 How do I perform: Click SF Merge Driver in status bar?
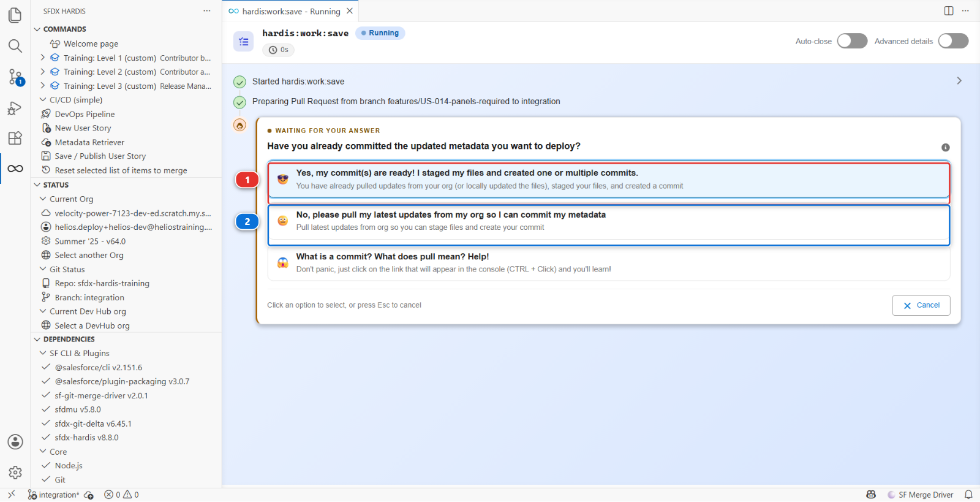921,495
